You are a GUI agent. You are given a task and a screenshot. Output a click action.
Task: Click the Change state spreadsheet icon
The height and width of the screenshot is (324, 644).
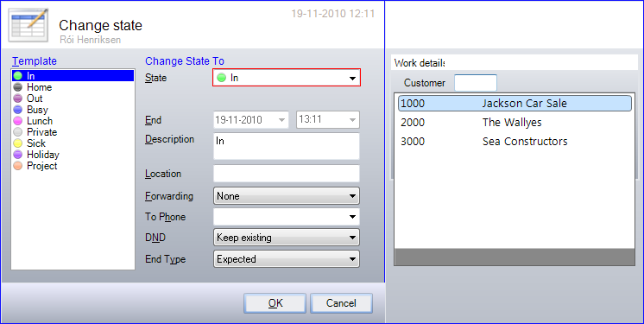(28, 25)
